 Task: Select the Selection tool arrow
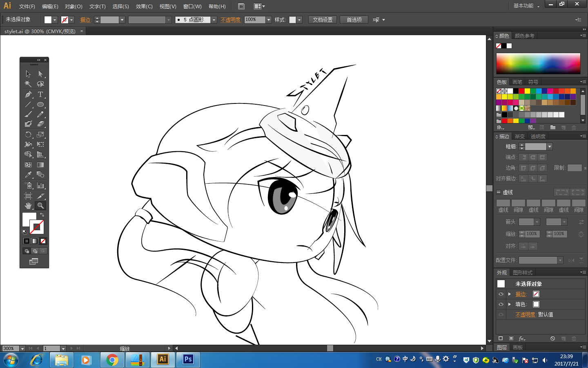(x=28, y=74)
